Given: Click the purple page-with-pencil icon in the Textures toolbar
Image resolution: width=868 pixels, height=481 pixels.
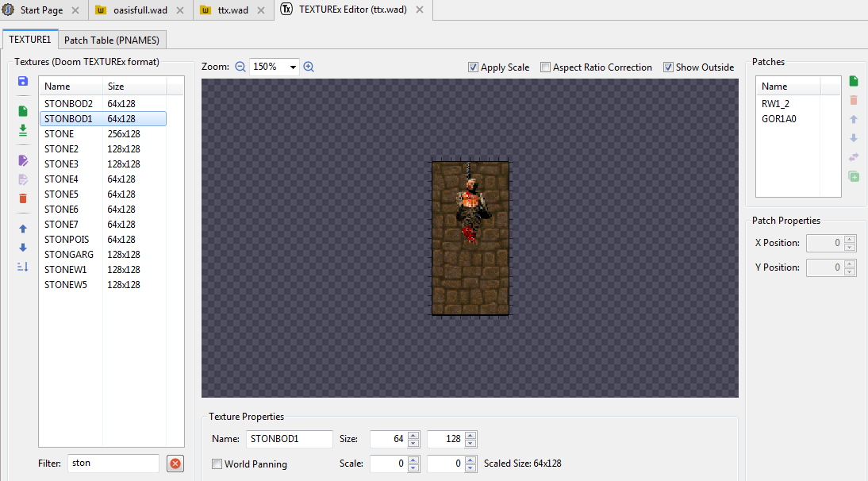Looking at the screenshot, I should [23, 160].
